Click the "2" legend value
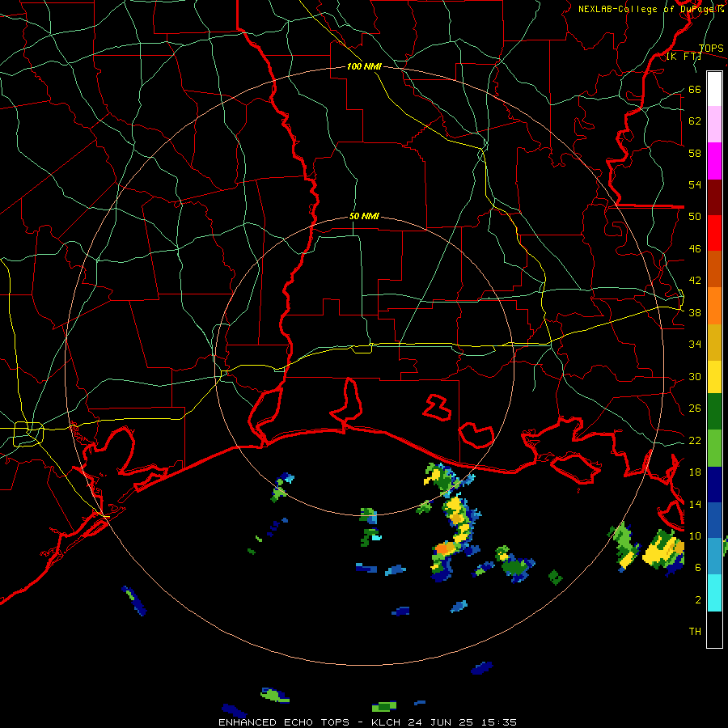The height and width of the screenshot is (728, 728). coord(698,599)
